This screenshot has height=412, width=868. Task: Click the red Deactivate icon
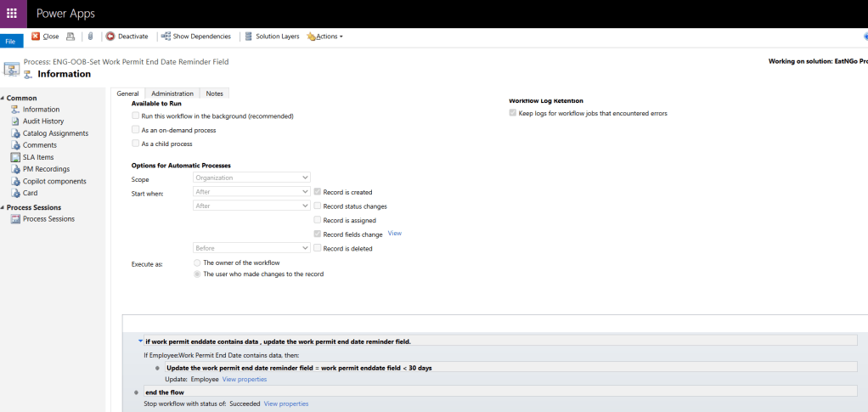(x=110, y=37)
